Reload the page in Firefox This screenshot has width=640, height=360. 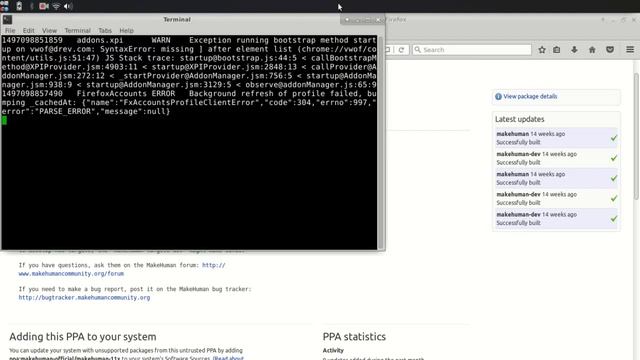(401, 50)
